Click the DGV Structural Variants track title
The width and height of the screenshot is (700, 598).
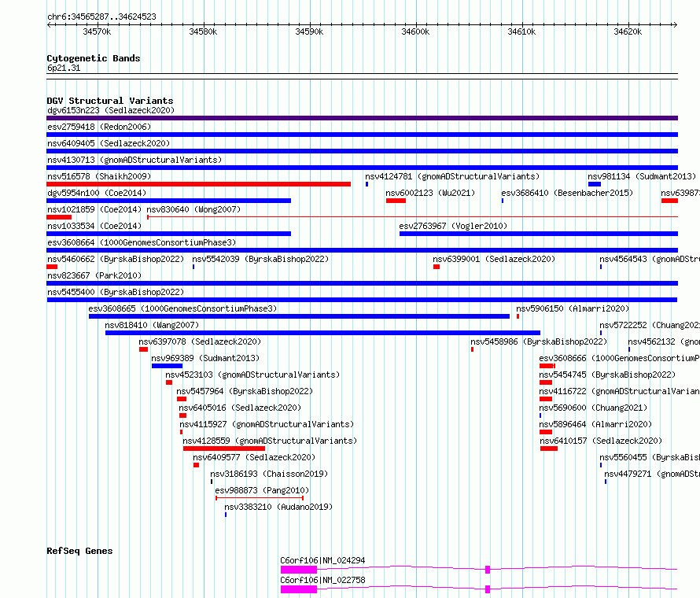pos(110,101)
